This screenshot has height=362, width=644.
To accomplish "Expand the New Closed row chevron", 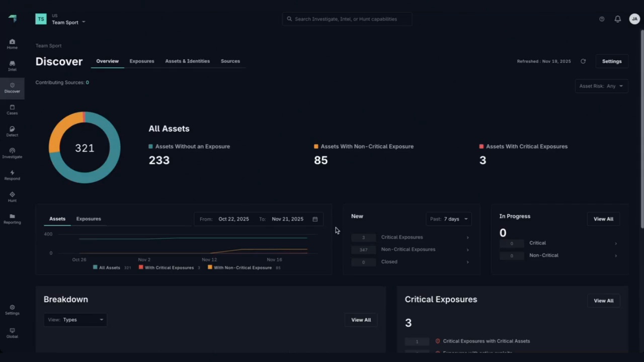I will click(467, 262).
